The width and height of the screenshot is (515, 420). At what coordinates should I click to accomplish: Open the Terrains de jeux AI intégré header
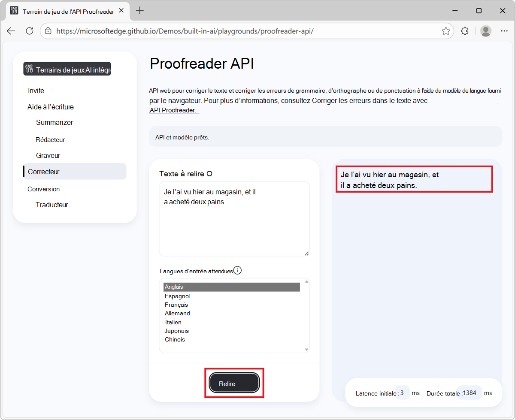[x=67, y=69]
